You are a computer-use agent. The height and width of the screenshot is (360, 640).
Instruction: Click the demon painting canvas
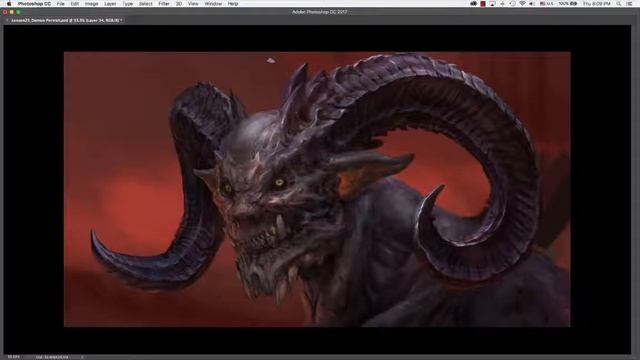tap(317, 189)
